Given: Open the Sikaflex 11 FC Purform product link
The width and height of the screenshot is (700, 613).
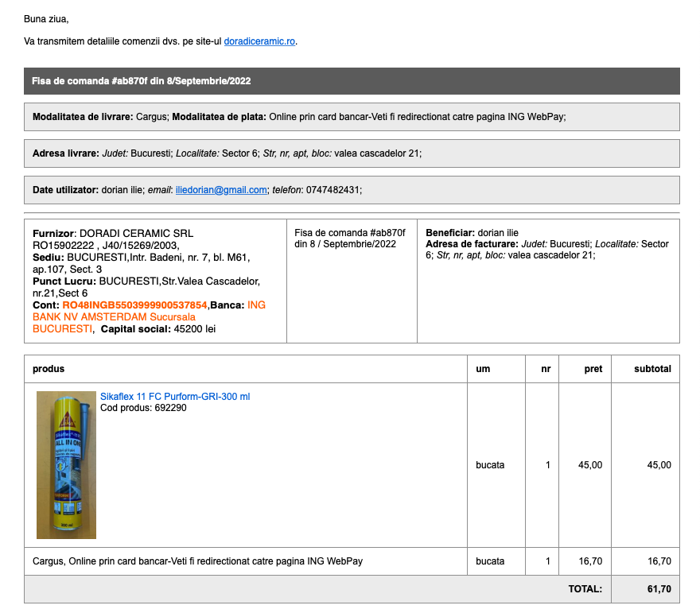Looking at the screenshot, I should tap(174, 397).
